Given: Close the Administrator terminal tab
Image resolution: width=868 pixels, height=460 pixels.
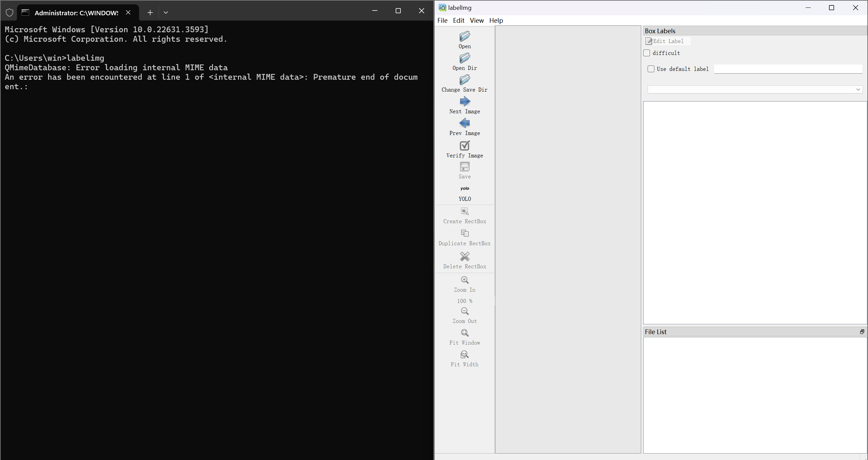Looking at the screenshot, I should click(x=128, y=13).
